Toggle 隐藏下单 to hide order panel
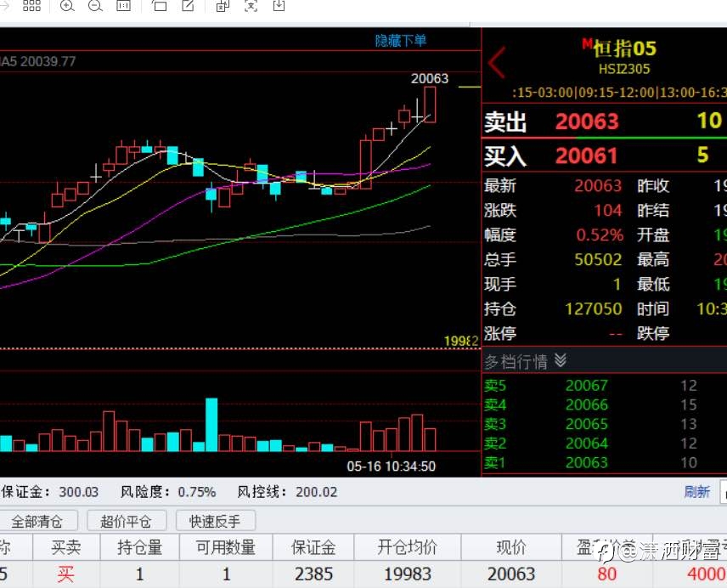 (x=401, y=41)
